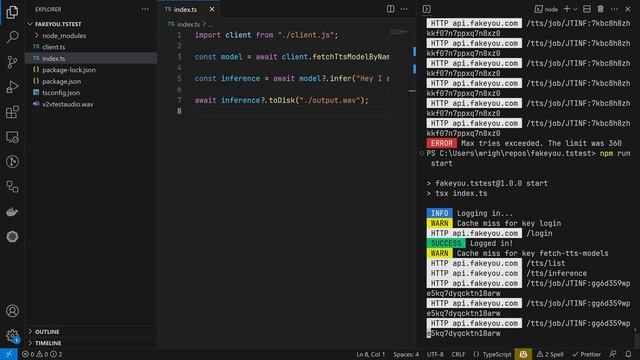Close the index.ts editor tab
The width and height of the screenshot is (640, 360).
212,9
